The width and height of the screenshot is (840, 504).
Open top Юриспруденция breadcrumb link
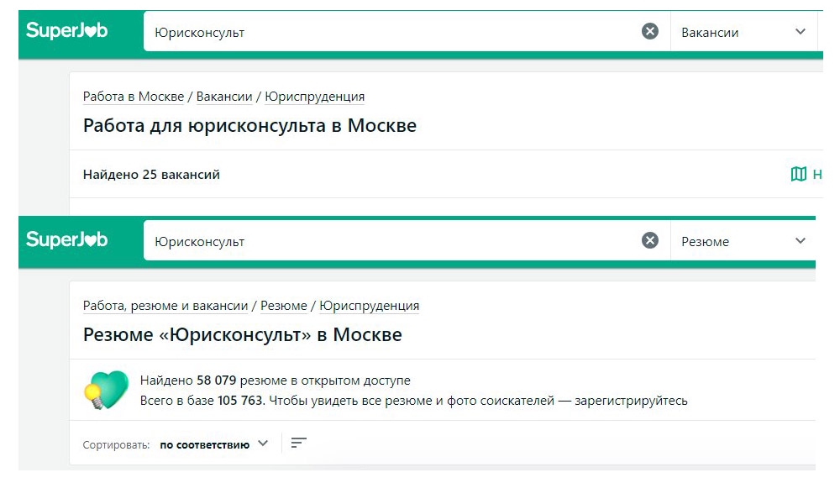[314, 97]
